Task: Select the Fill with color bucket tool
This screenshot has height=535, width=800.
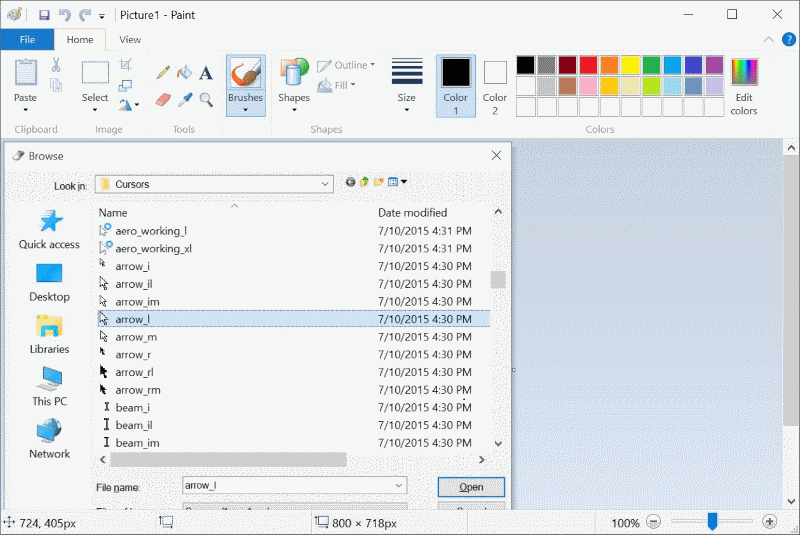Action: click(185, 72)
